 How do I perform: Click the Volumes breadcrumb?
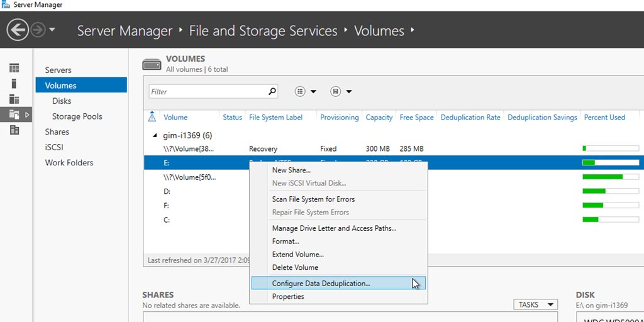point(379,31)
